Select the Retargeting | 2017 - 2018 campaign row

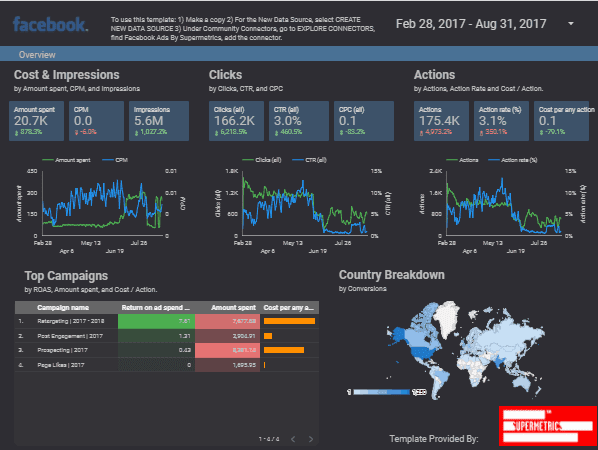click(x=167, y=321)
